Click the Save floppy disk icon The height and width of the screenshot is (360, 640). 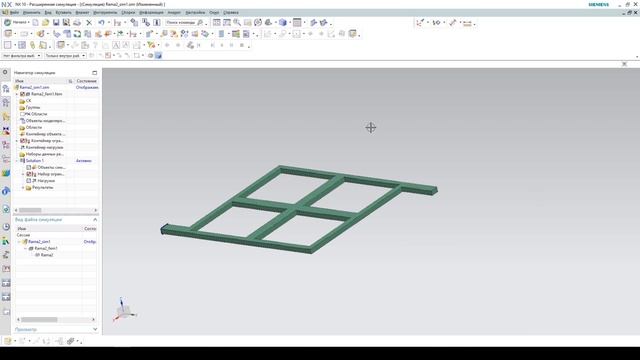pos(56,22)
